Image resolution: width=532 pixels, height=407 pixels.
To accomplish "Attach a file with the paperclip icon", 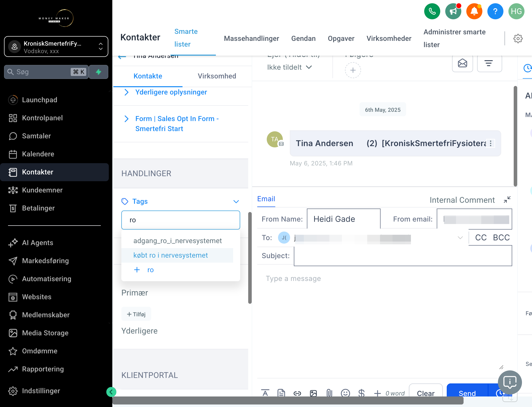I will click(329, 393).
